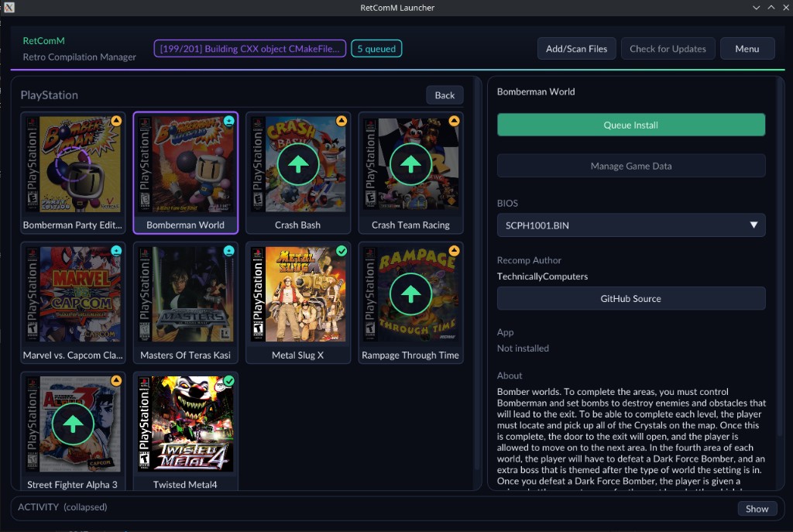This screenshot has height=532, width=793.
Task: Open the GitHub Source link button
Action: point(630,298)
